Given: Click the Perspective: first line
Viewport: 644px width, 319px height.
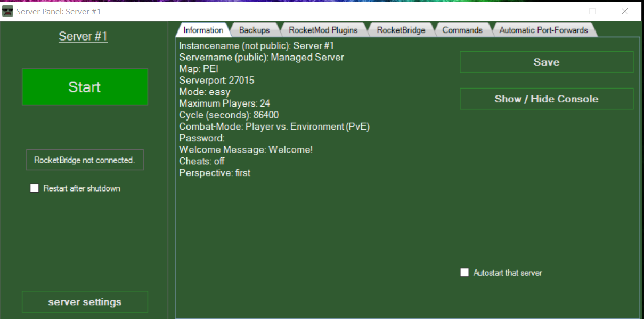Looking at the screenshot, I should coord(215,173).
